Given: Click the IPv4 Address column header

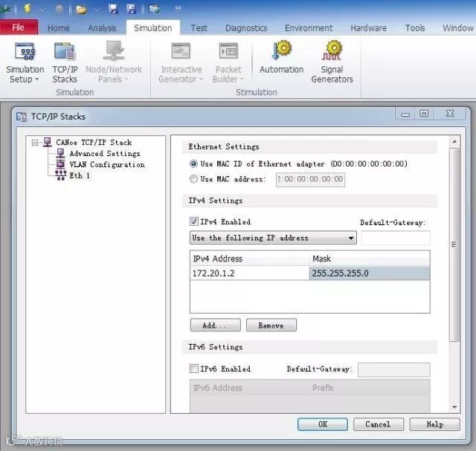Looking at the screenshot, I should [x=250, y=259].
